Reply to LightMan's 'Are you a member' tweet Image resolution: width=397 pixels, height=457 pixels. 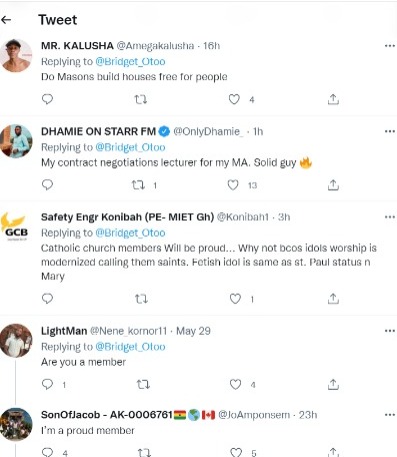pos(47,384)
